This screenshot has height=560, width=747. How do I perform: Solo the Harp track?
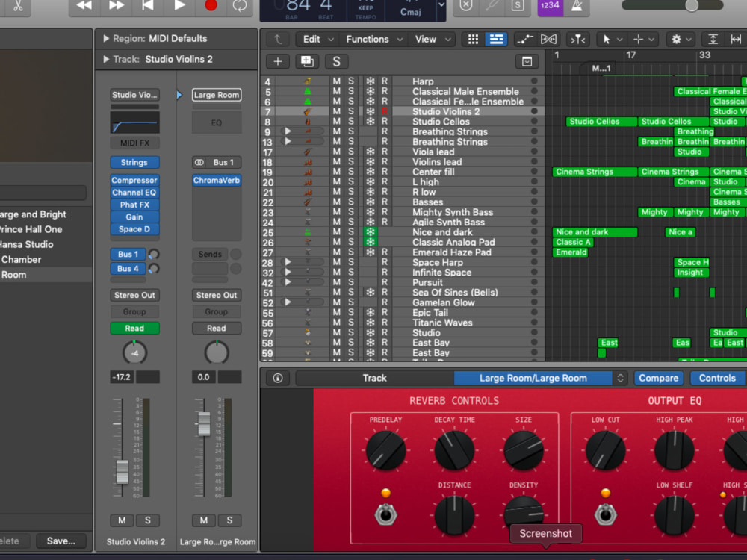coord(351,81)
